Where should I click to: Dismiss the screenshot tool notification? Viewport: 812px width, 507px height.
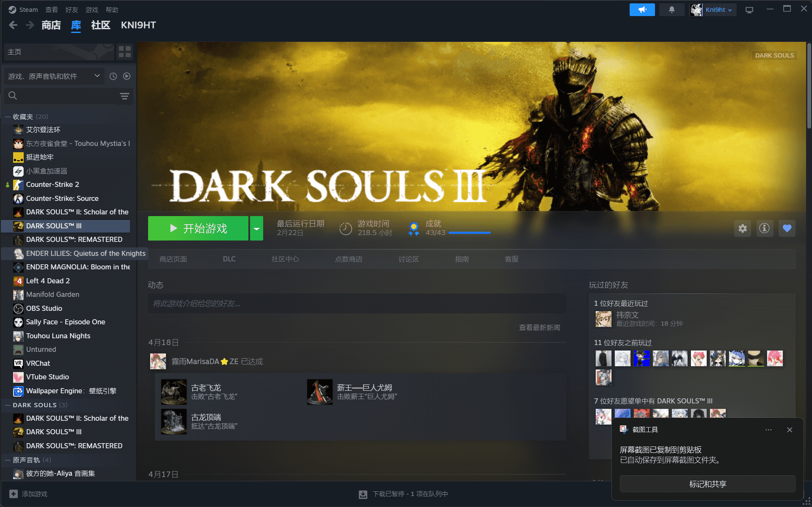pyautogui.click(x=790, y=430)
